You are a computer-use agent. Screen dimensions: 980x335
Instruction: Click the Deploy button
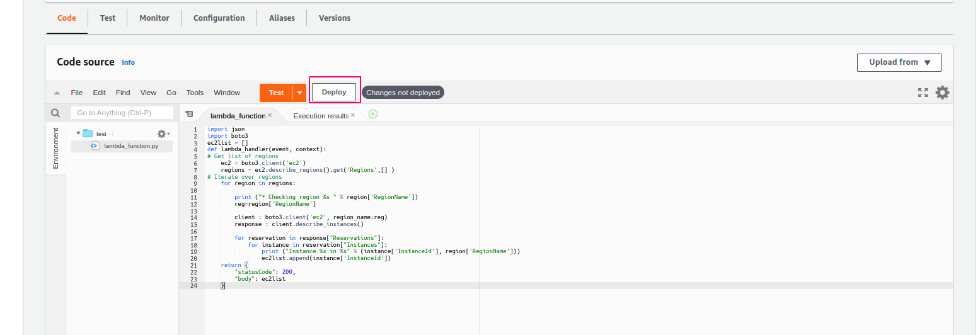coord(334,92)
